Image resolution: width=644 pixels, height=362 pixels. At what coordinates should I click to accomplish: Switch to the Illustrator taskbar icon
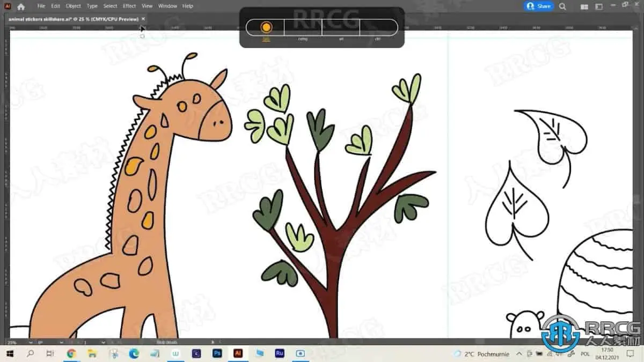238,353
